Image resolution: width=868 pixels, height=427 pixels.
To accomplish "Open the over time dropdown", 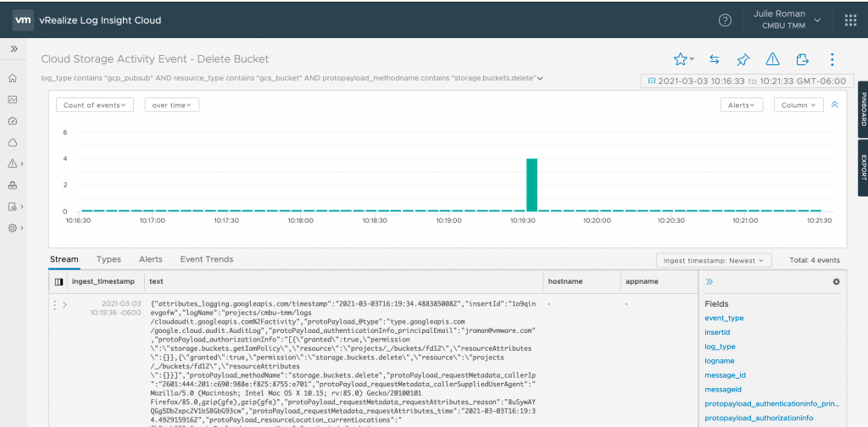I will pos(171,105).
